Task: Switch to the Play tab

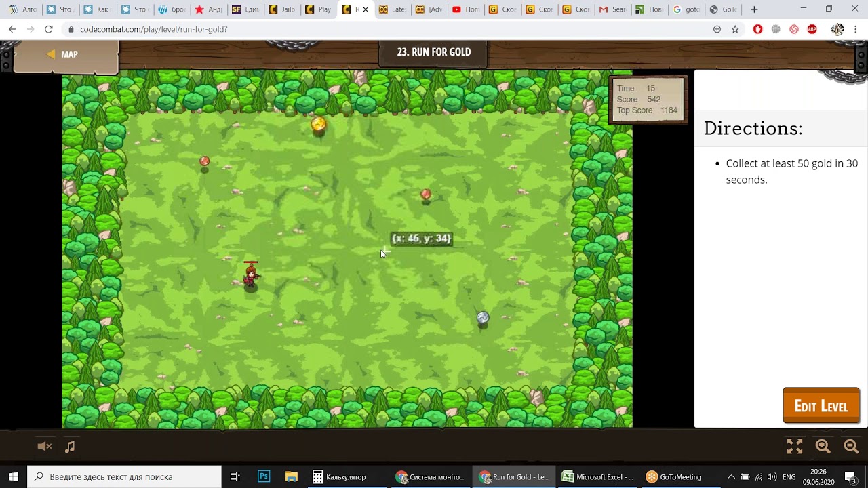Action: 318,9
